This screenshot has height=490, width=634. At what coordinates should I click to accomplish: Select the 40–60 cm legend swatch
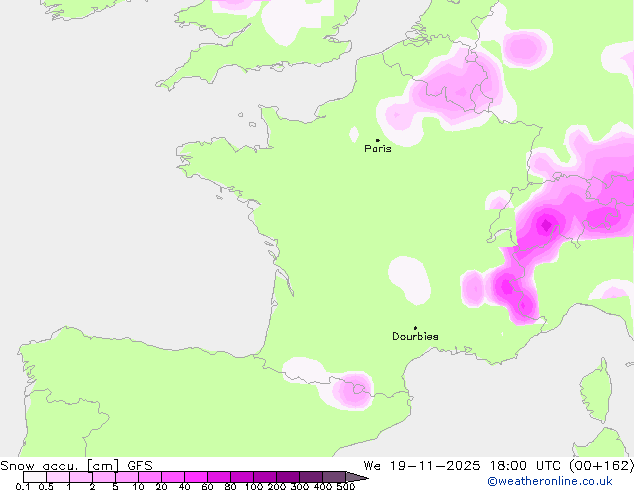[196, 477]
